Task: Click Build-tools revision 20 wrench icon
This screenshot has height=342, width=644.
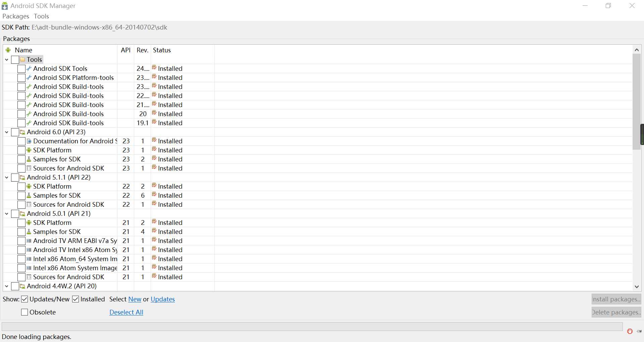Action: point(29,114)
